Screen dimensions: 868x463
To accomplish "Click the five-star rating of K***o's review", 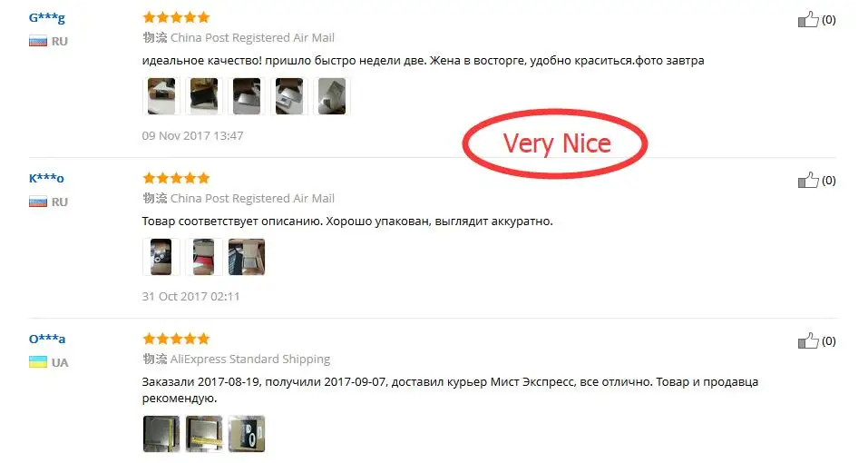I will (x=176, y=178).
